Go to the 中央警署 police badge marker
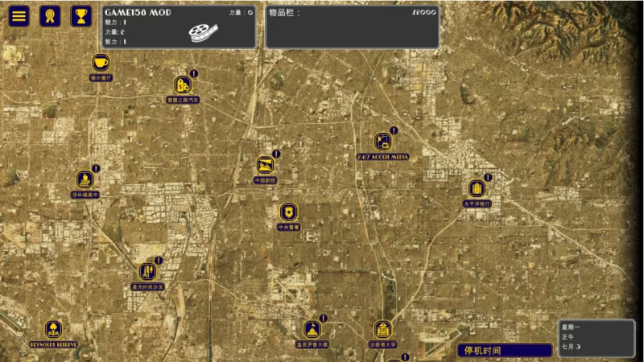This screenshot has height=362, width=644. pos(288,212)
